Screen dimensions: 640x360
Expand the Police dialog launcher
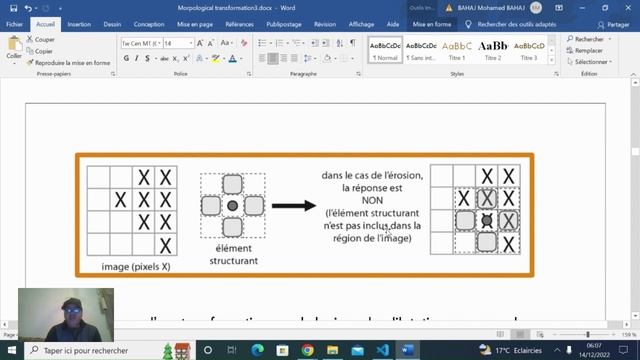pos(249,74)
